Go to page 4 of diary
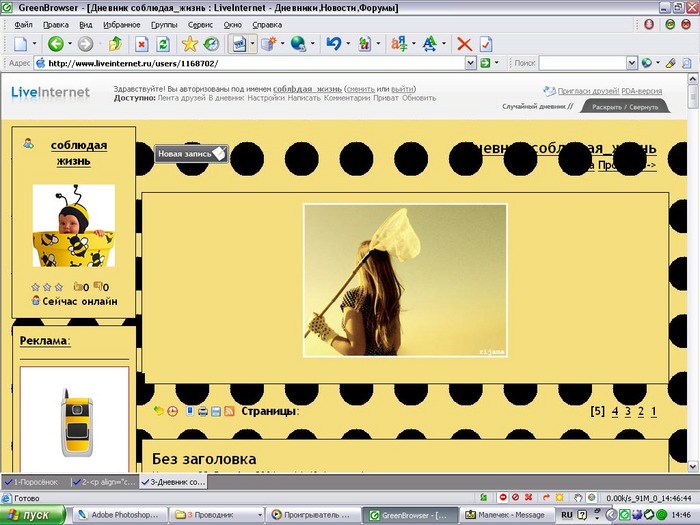Screen dimensions: 700x525 (615, 411)
